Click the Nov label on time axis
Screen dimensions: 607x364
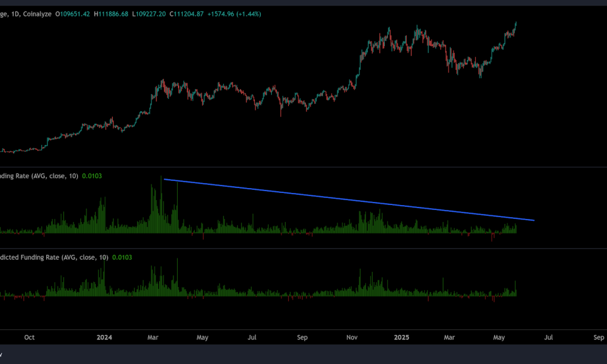point(352,337)
